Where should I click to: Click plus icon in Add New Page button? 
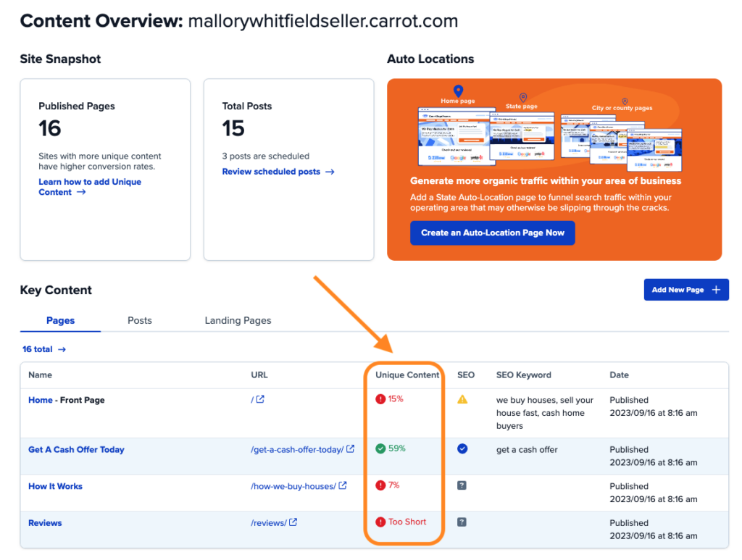tap(716, 290)
